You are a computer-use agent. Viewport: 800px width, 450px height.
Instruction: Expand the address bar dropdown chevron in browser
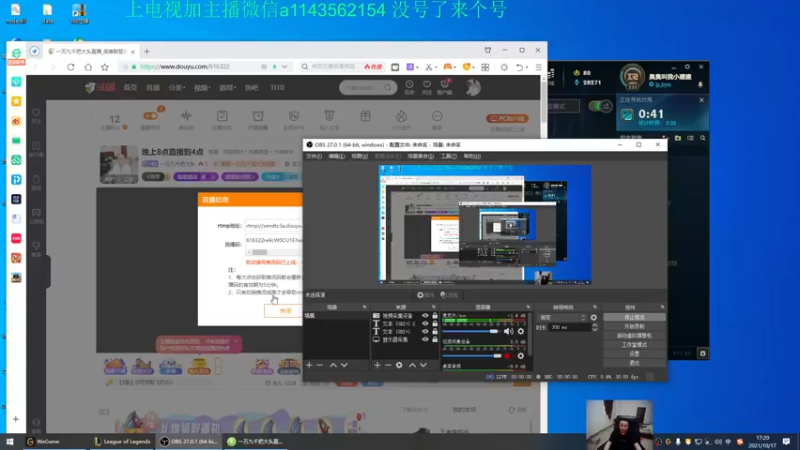tap(284, 67)
